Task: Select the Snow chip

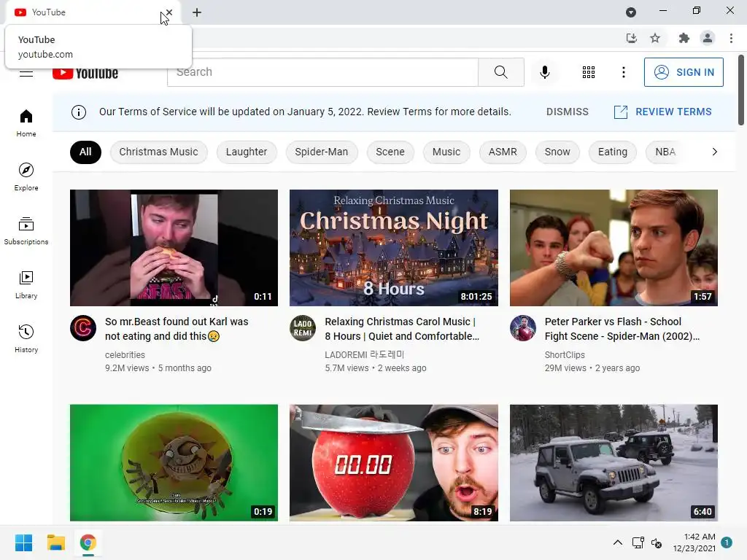Action: [557, 152]
